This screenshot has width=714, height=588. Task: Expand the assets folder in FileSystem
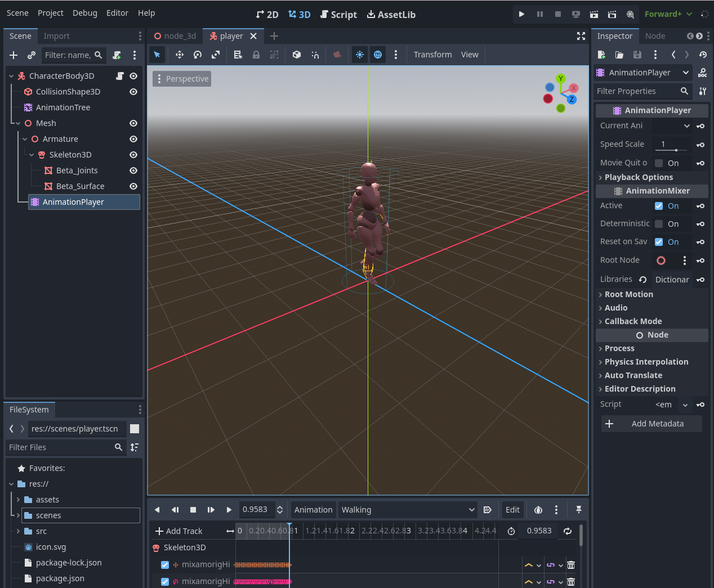tap(19, 500)
